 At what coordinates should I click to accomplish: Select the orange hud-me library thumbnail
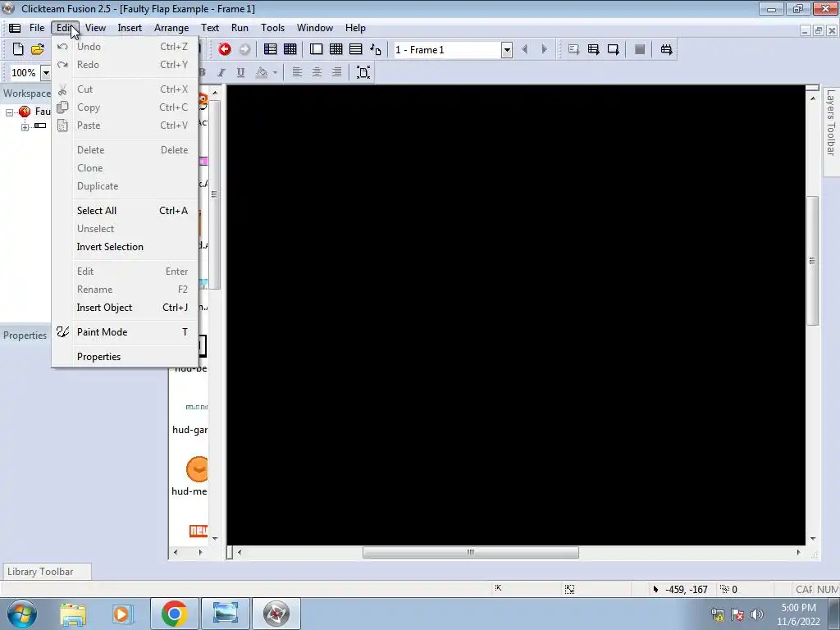[x=197, y=470]
